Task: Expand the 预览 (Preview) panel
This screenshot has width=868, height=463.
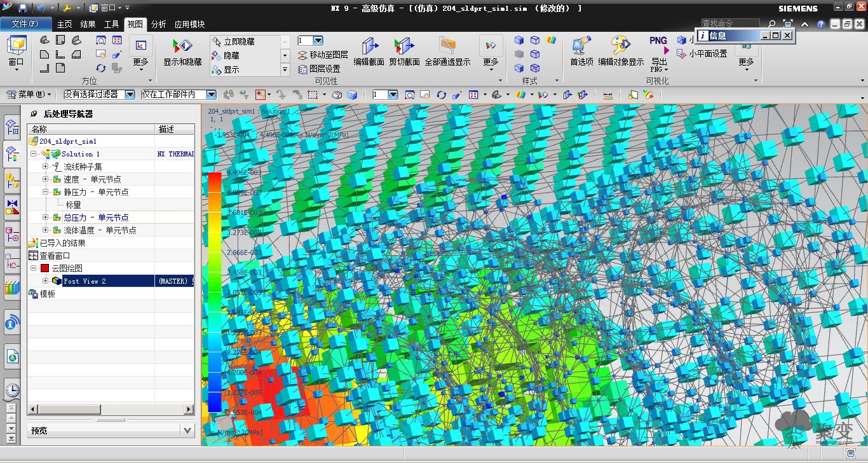Action: (x=187, y=431)
